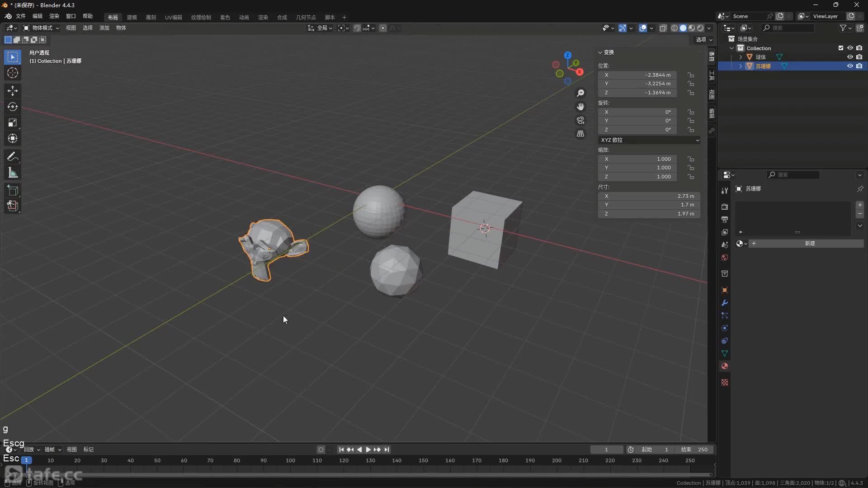Image resolution: width=868 pixels, height=488 pixels.
Task: Select the Scale tool
Action: (x=13, y=123)
